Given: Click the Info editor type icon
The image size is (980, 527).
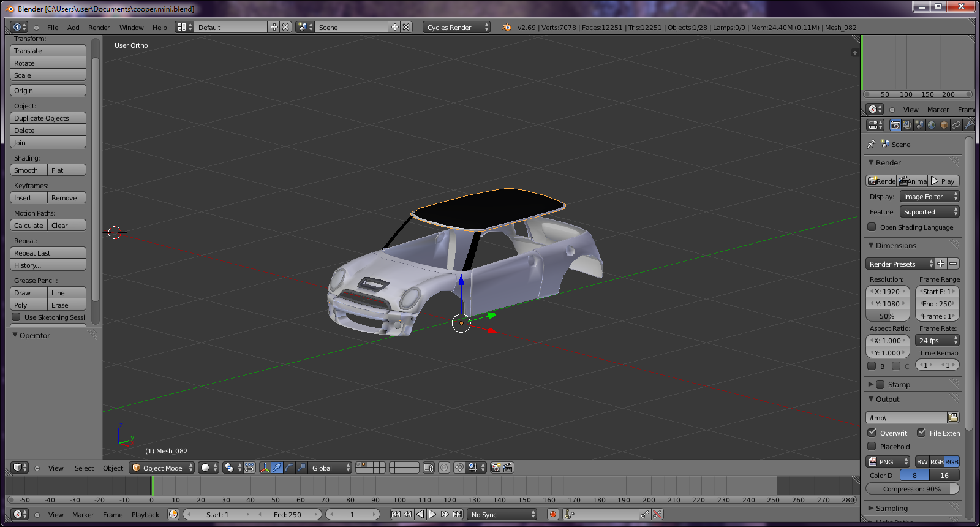Looking at the screenshot, I should pos(20,27).
